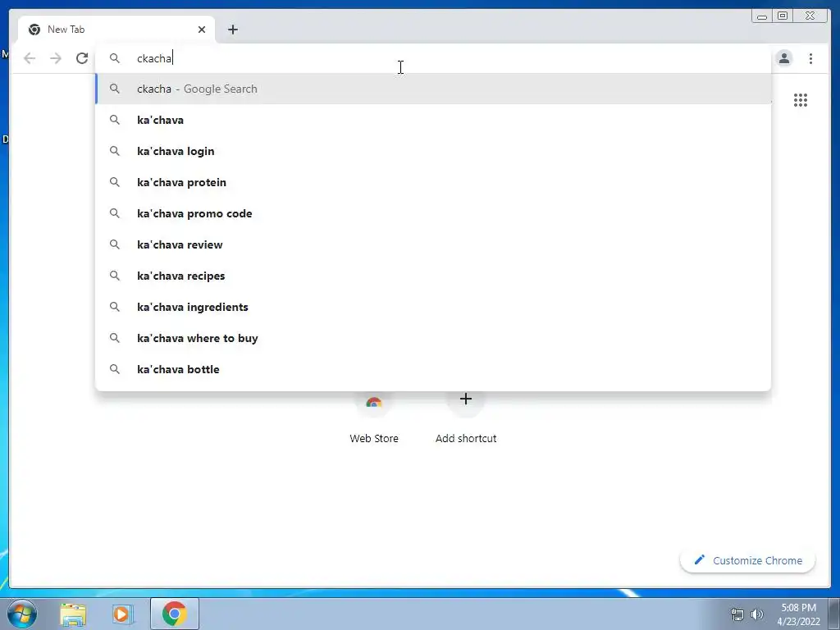Select 'ka'chava ingredients' suggestion

tap(433, 307)
